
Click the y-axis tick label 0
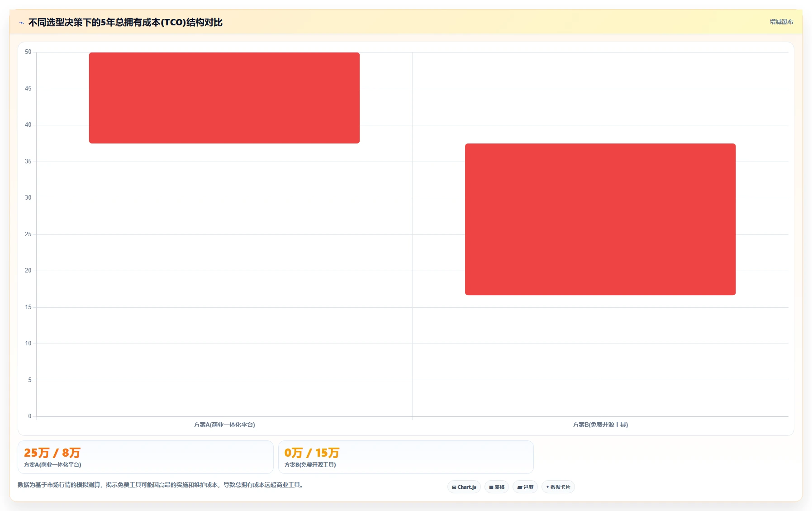30,416
